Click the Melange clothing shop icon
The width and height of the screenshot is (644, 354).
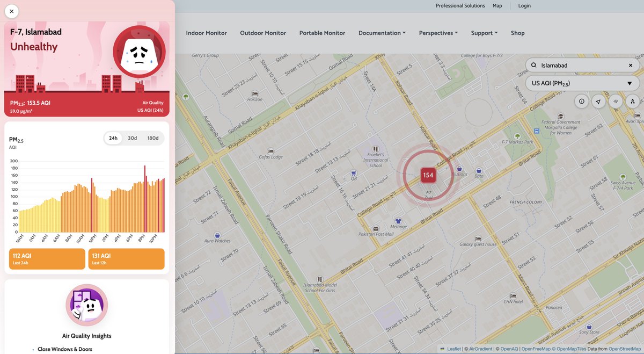point(398,221)
